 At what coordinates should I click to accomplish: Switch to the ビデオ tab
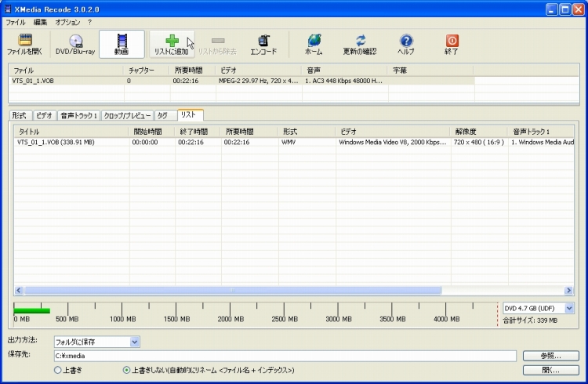[x=44, y=115]
